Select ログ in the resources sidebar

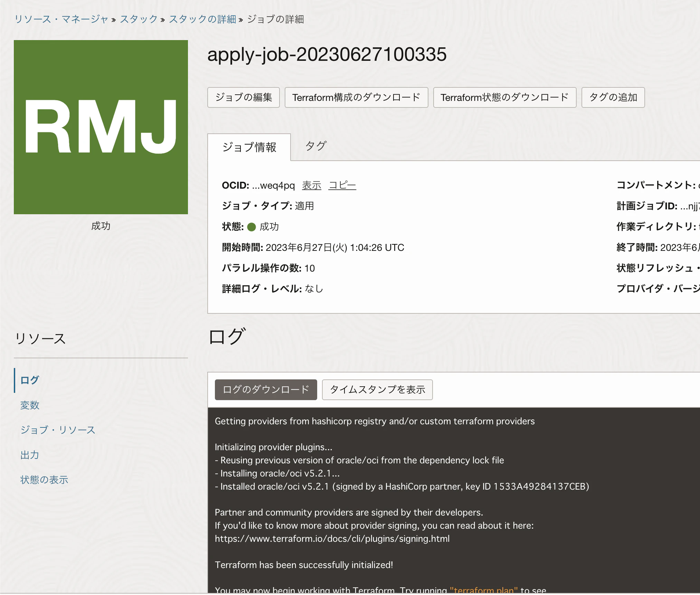tap(30, 380)
